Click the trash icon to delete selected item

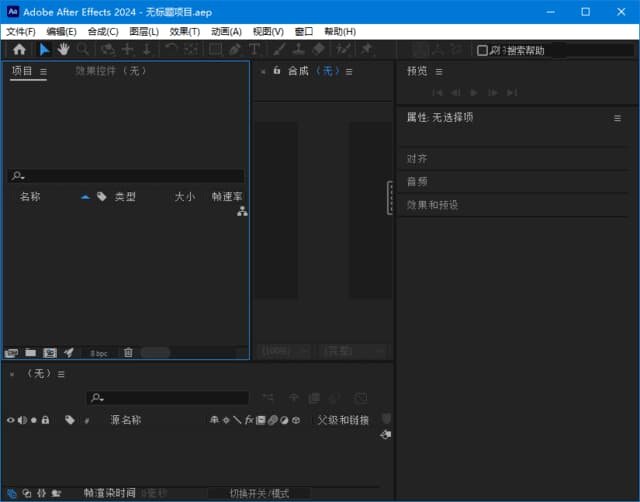pos(128,352)
